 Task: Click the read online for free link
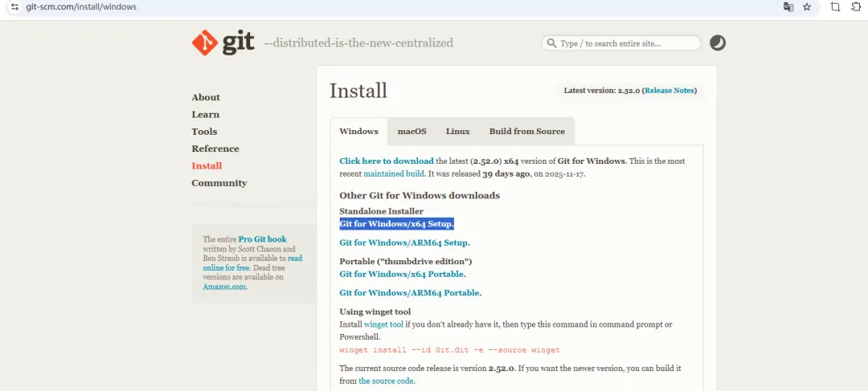[252, 263]
